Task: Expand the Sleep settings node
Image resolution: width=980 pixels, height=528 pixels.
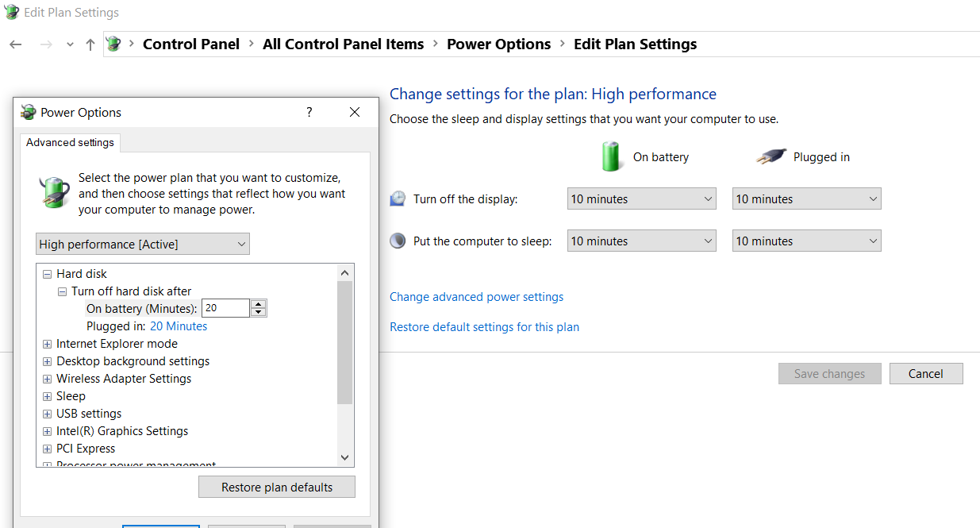Action: [x=48, y=396]
